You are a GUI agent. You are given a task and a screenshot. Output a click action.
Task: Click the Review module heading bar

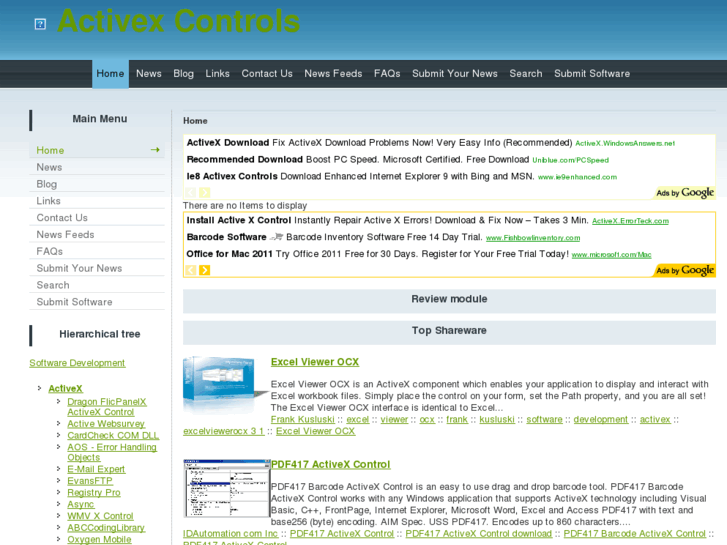(449, 299)
